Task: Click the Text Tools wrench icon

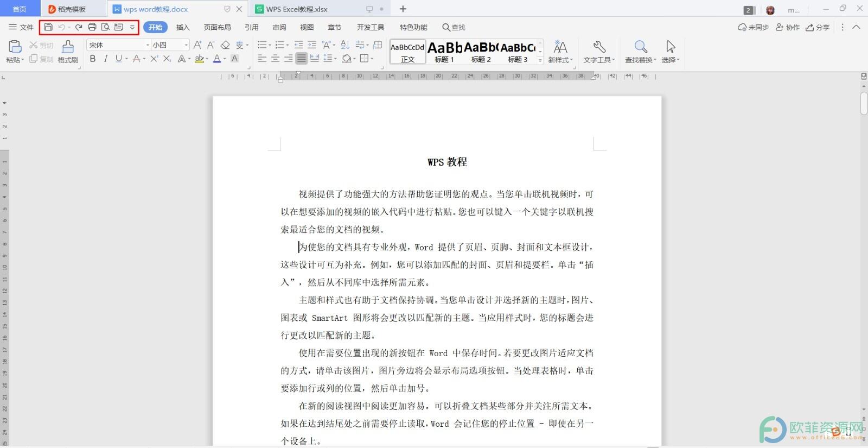Action: click(599, 47)
